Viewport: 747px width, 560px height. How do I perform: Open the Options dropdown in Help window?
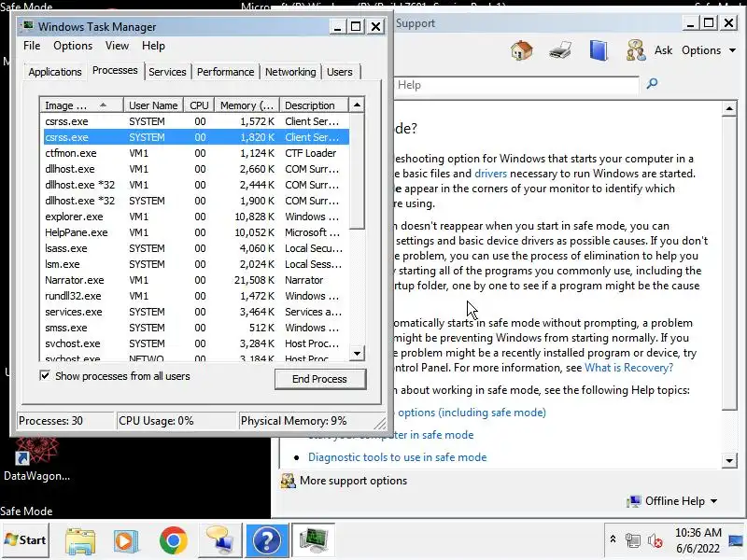point(709,50)
